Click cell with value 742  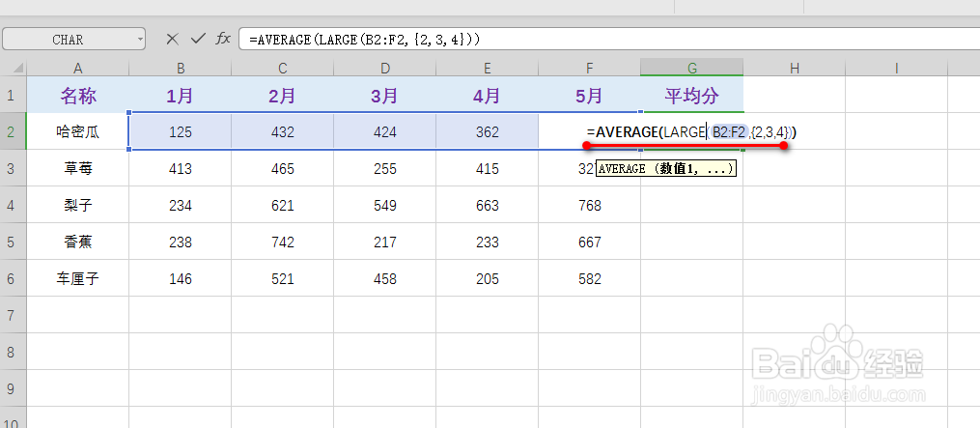click(x=283, y=242)
